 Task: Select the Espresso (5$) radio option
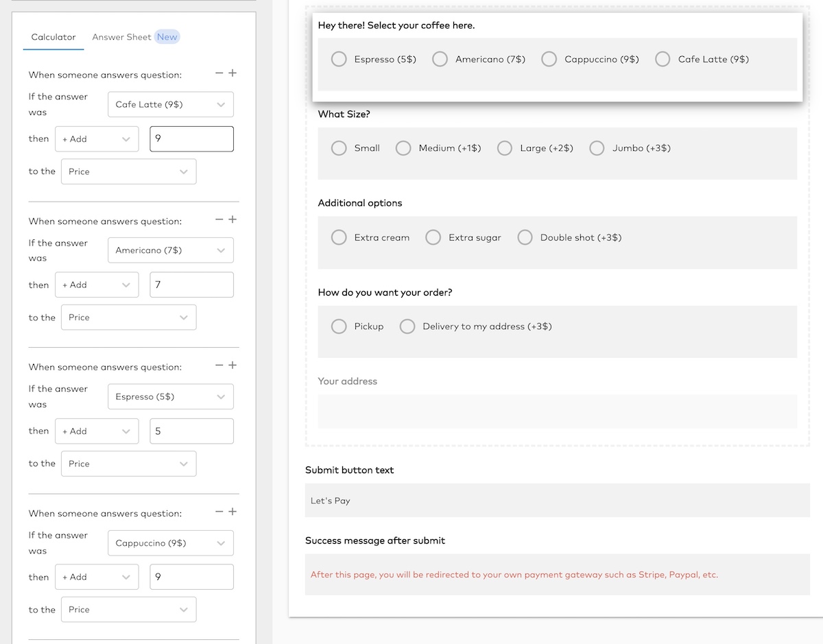click(339, 59)
